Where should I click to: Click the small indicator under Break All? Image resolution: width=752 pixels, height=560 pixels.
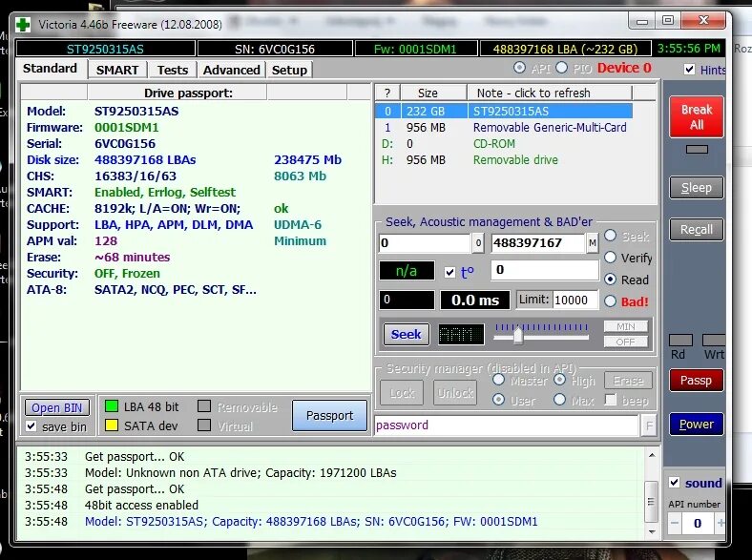(x=697, y=150)
